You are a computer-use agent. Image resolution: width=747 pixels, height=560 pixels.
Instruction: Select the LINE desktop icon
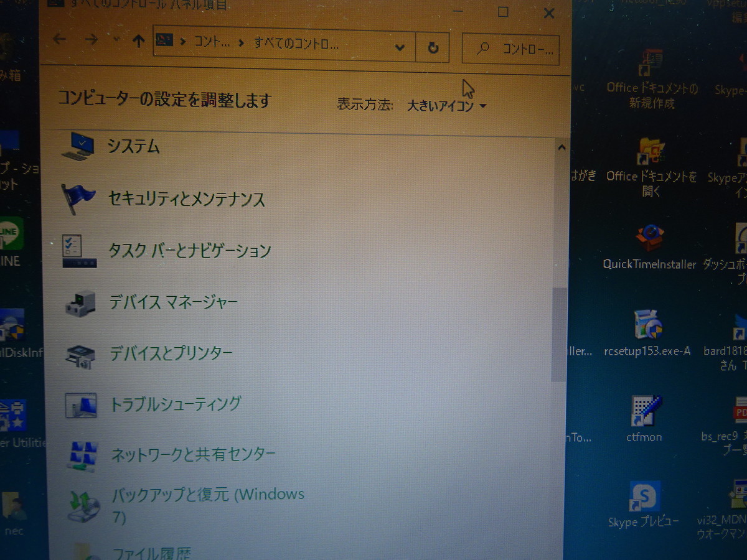(11, 243)
